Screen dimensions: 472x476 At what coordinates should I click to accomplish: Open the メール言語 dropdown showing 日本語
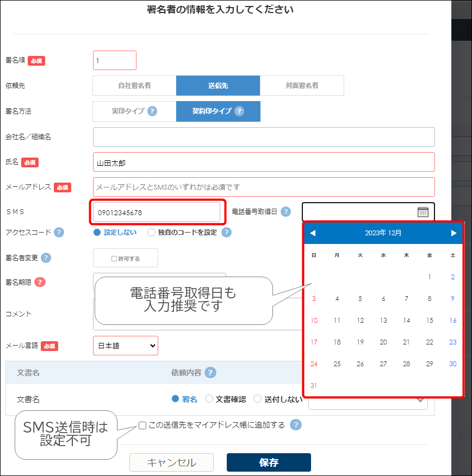tap(126, 346)
